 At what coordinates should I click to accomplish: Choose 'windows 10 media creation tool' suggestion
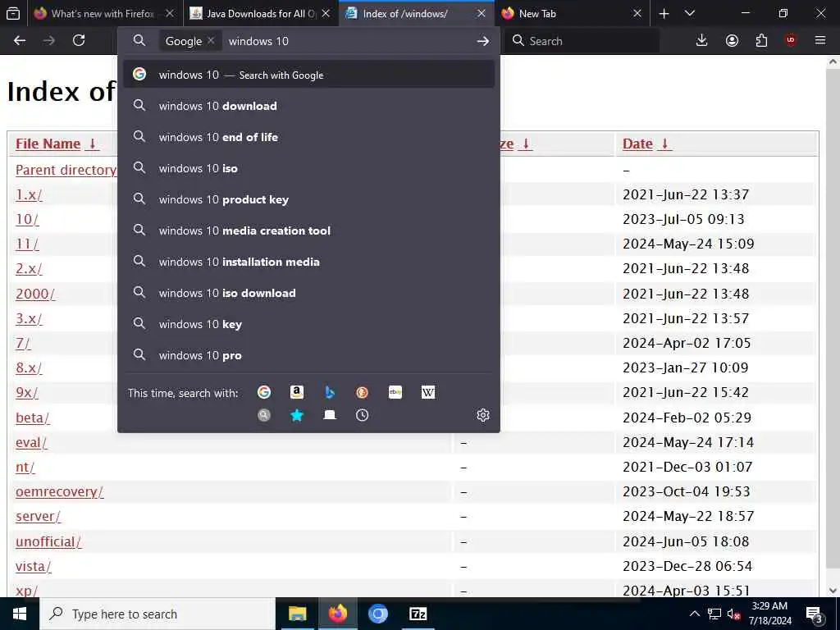tap(308, 231)
